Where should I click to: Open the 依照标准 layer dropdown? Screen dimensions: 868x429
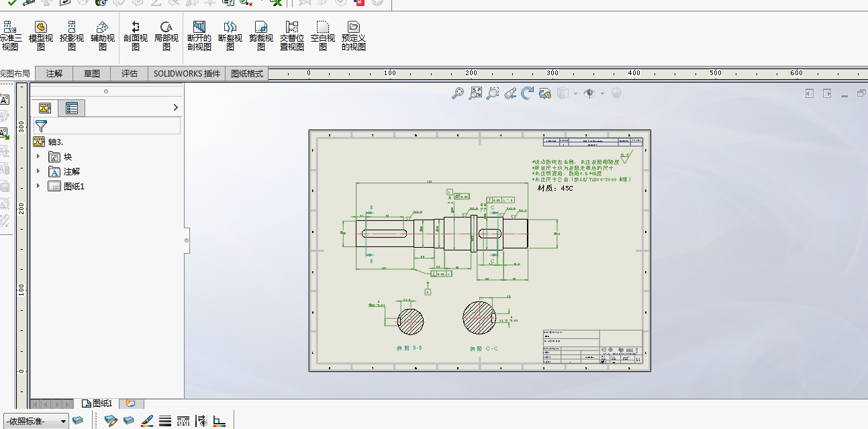36,421
